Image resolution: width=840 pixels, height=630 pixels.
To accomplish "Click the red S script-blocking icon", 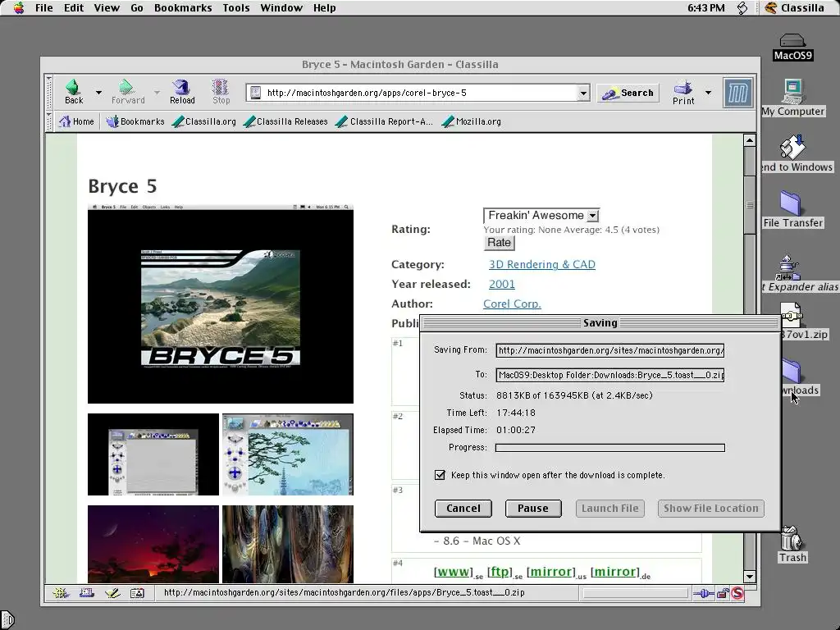I will tap(737, 593).
